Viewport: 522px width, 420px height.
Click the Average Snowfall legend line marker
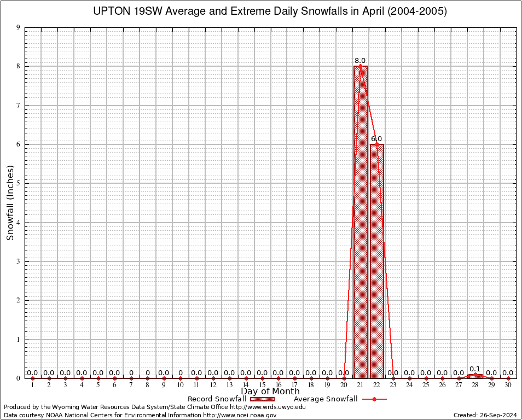coord(374,399)
